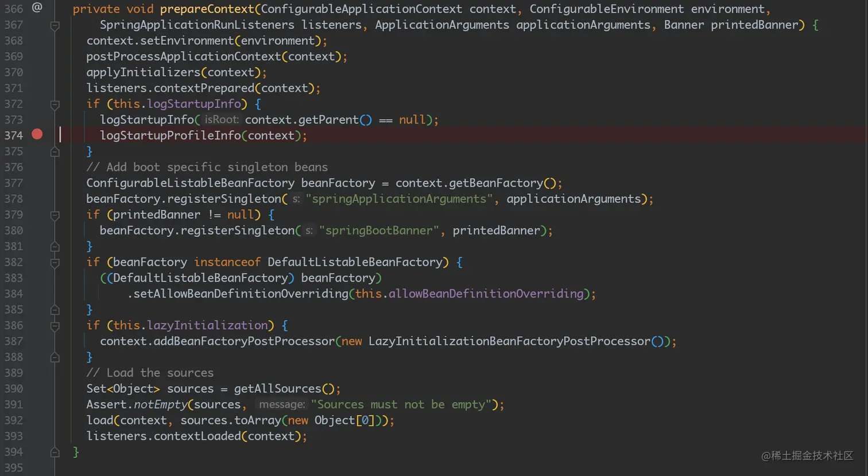The image size is (868, 476).
Task: Click logStartupProfileInfo on line 374
Action: coord(170,135)
